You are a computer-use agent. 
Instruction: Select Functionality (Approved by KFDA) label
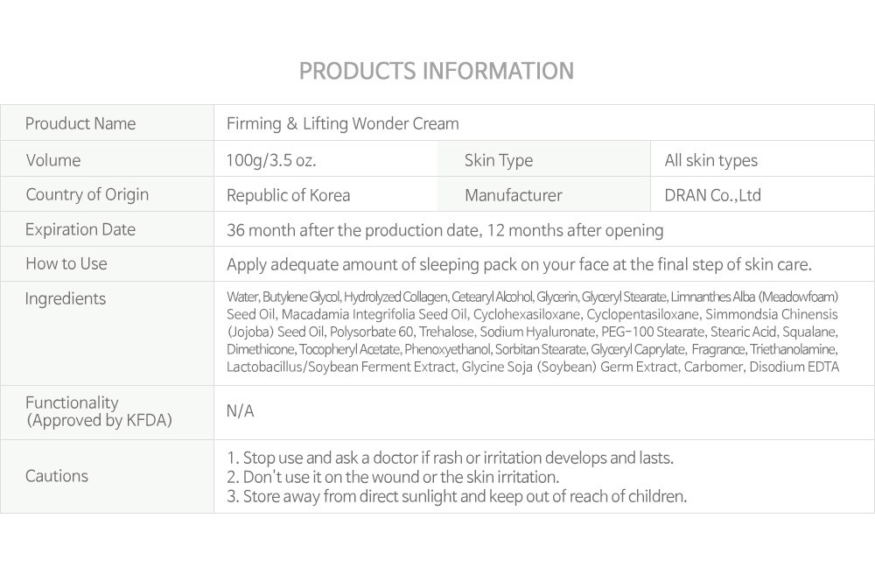pyautogui.click(x=99, y=411)
